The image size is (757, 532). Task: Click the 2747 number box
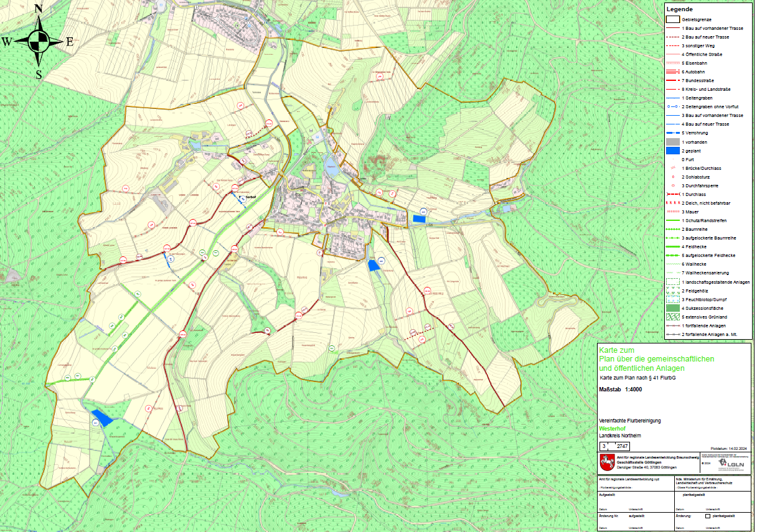tap(623, 446)
